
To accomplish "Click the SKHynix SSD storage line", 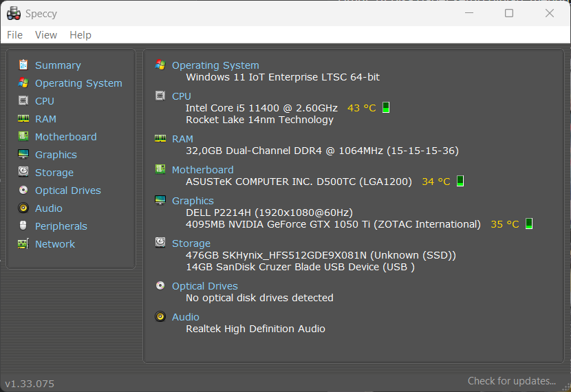I will pos(321,255).
